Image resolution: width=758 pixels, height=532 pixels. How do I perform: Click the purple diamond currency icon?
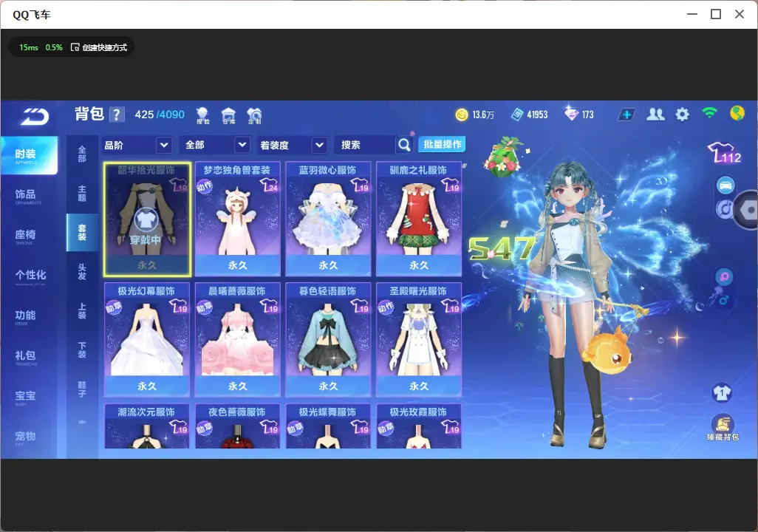tap(571, 114)
